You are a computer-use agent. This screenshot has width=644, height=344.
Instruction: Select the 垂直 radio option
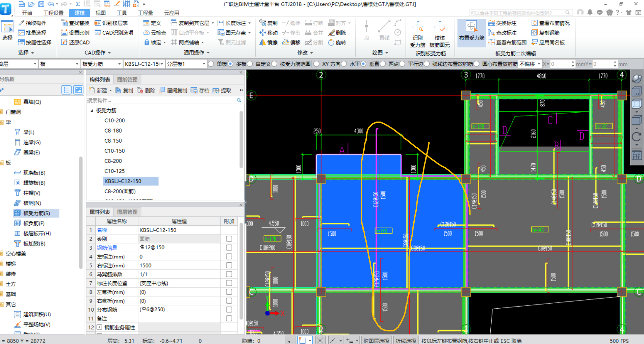pos(363,64)
